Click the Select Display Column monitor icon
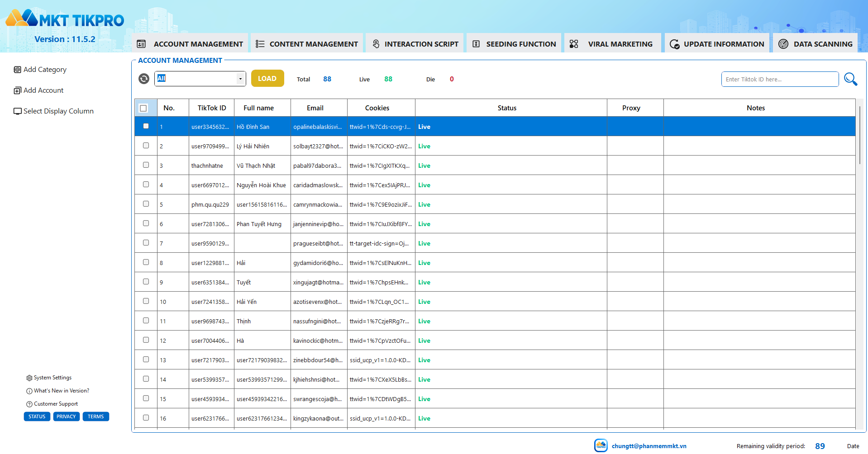This screenshot has height=454, width=868. [x=18, y=111]
